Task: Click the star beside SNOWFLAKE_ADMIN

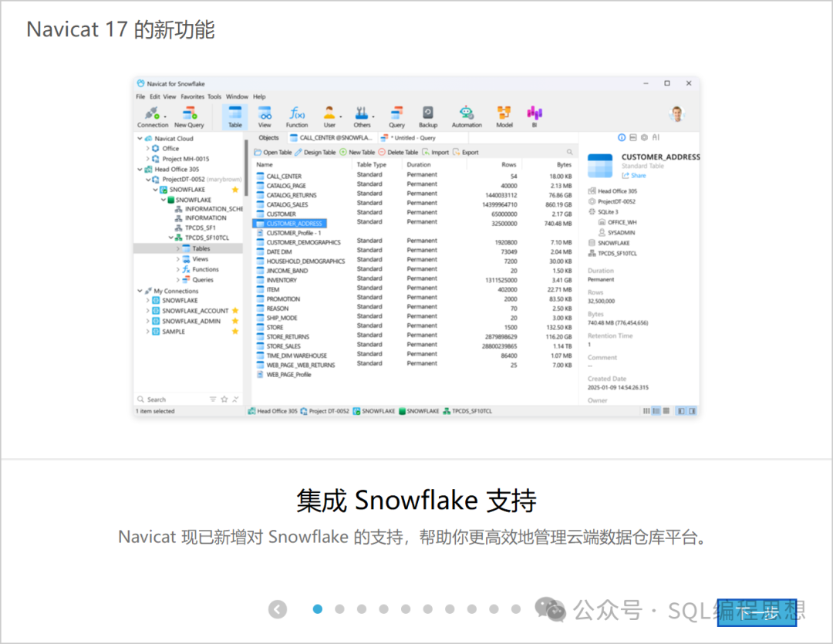Action: click(x=235, y=321)
